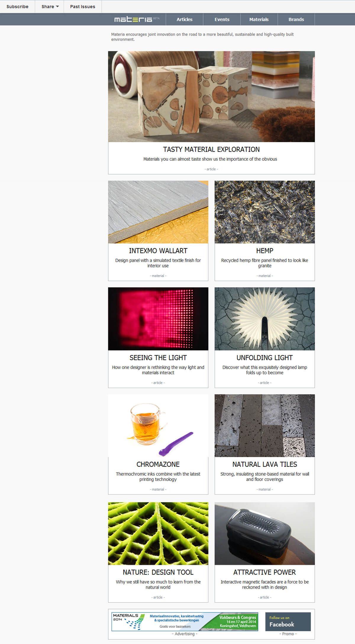The image size is (355, 644).
Task: View Past Issues
Action: (x=83, y=7)
